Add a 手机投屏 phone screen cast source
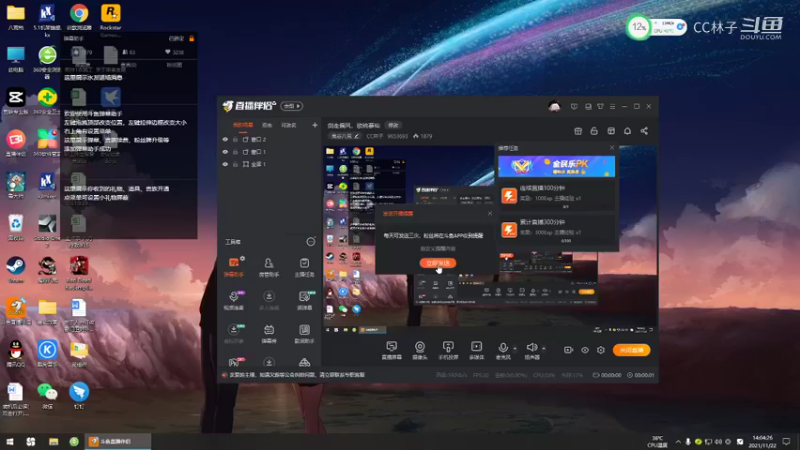Image resolution: width=800 pixels, height=450 pixels. [448, 350]
